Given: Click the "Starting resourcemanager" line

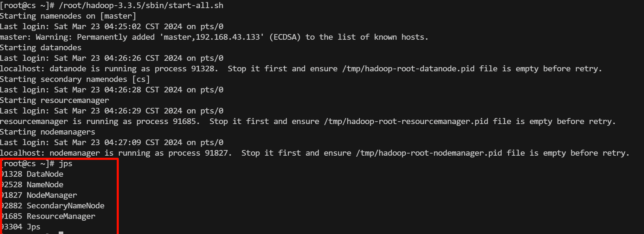Looking at the screenshot, I should coord(54,100).
